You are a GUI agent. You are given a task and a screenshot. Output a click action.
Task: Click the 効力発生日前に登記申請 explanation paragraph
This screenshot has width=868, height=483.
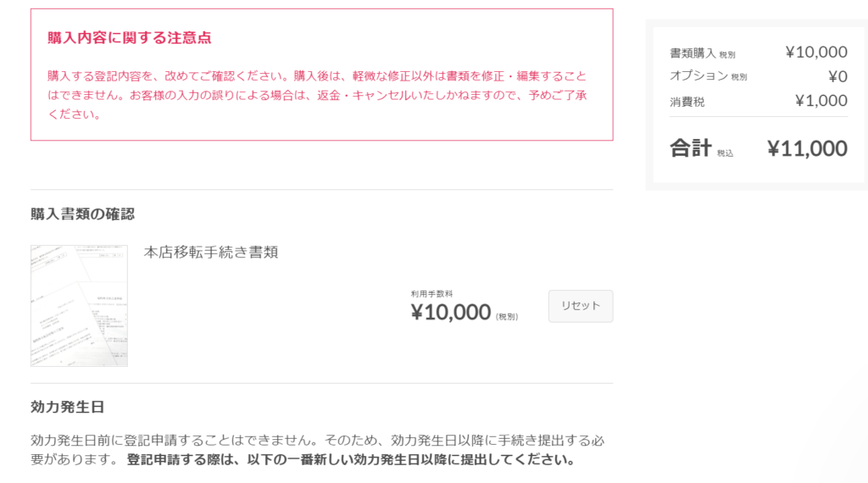tap(317, 450)
